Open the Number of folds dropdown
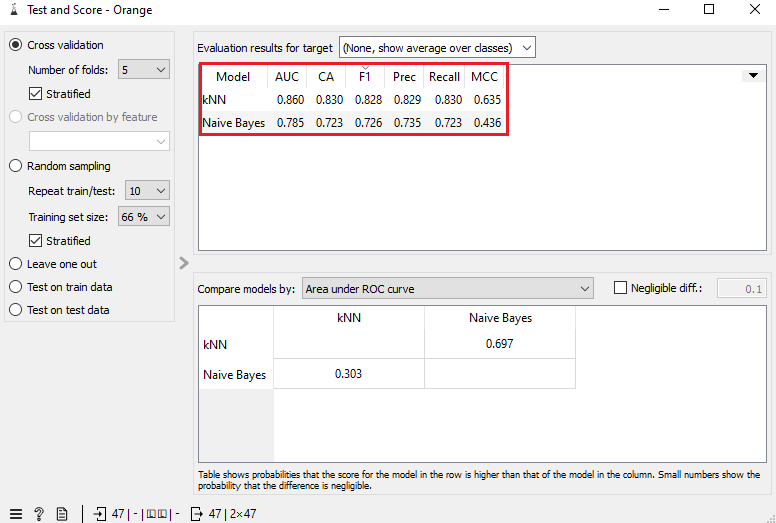 144,70
